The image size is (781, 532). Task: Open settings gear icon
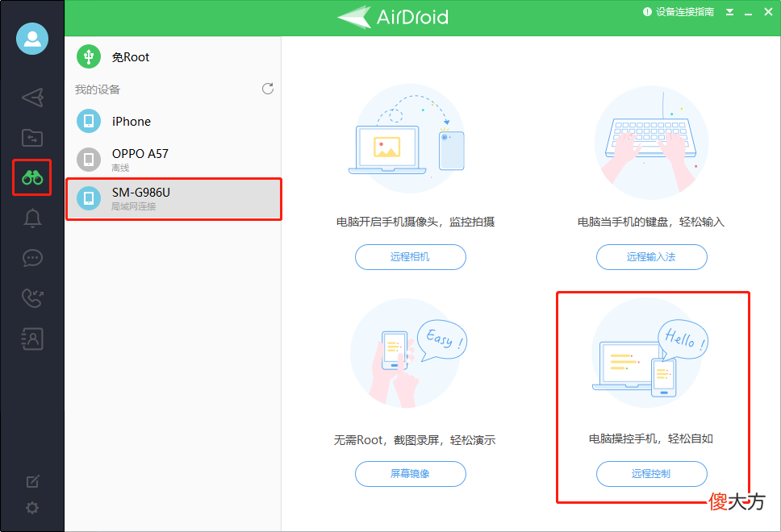click(32, 508)
